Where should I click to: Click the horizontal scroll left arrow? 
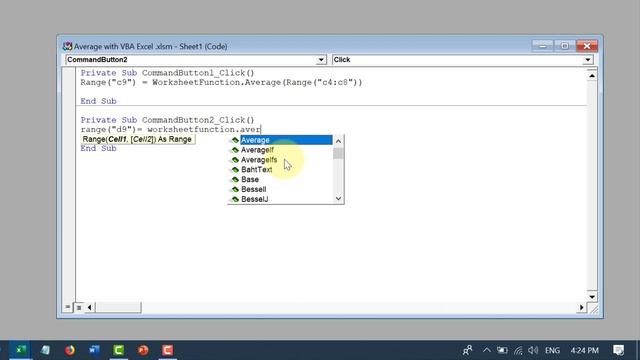(90, 307)
